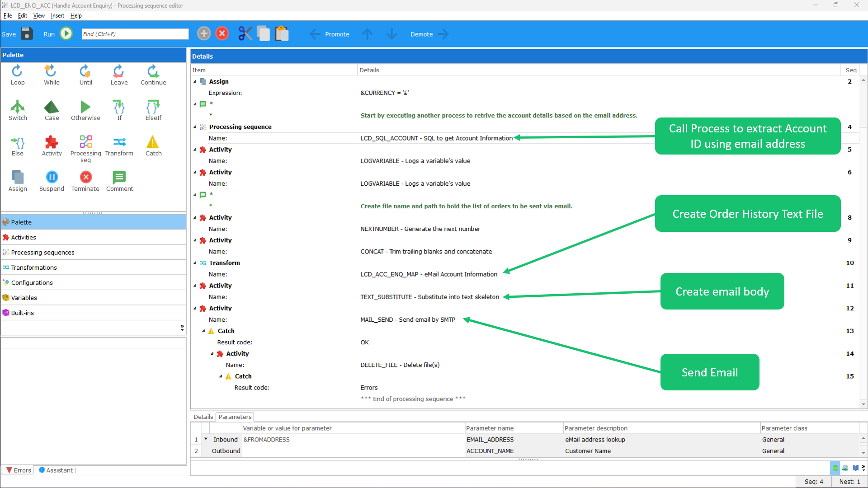Open the File menu
The height and width of the screenshot is (488, 868).
click(x=8, y=15)
